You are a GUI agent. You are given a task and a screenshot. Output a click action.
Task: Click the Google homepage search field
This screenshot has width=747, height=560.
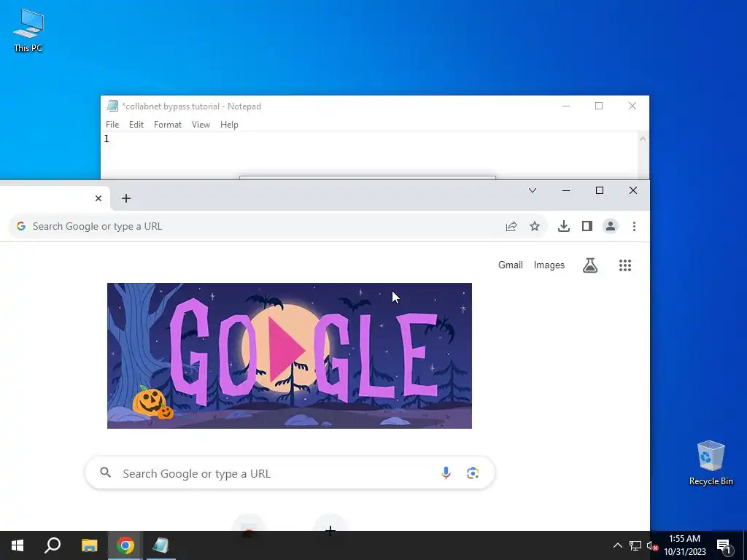[x=290, y=472]
